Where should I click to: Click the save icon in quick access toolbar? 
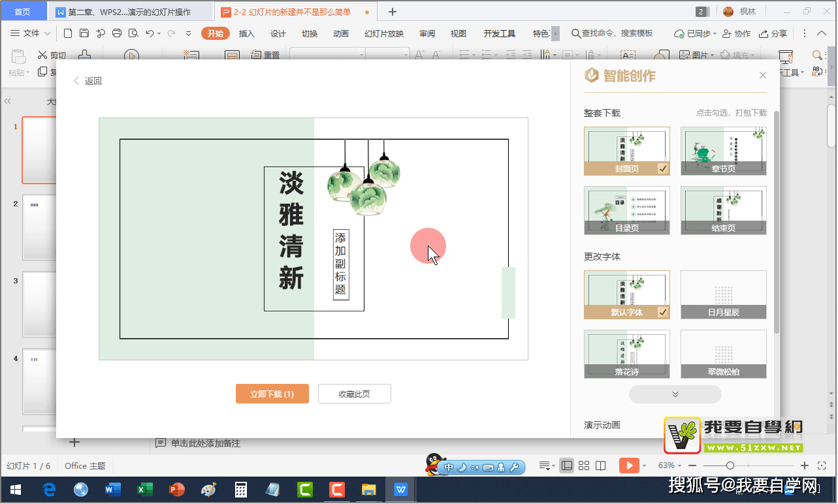pos(84,33)
